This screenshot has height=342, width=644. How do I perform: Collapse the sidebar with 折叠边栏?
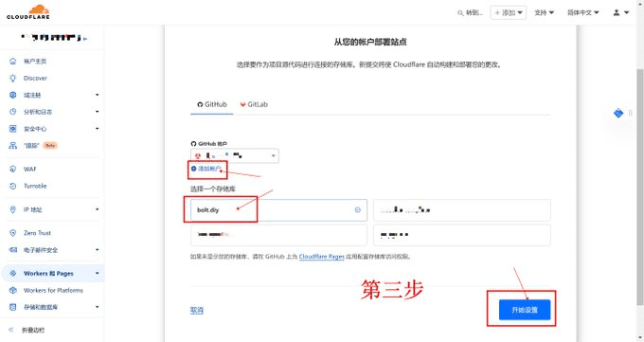click(27, 330)
